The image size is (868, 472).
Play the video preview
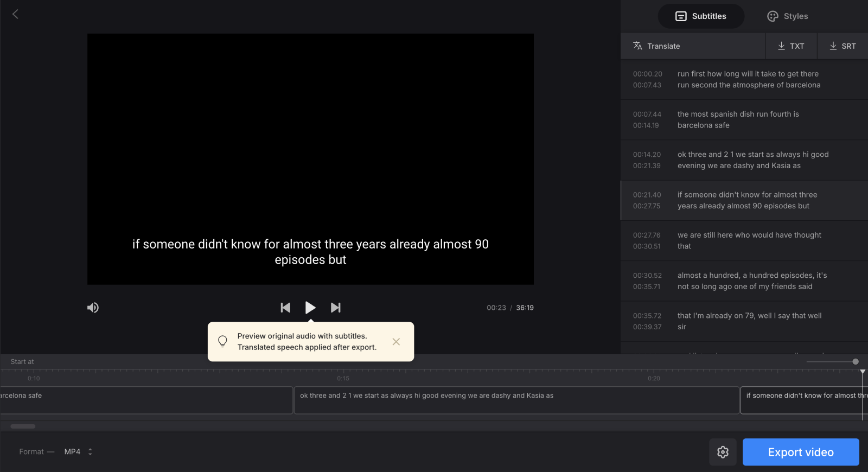pyautogui.click(x=310, y=308)
